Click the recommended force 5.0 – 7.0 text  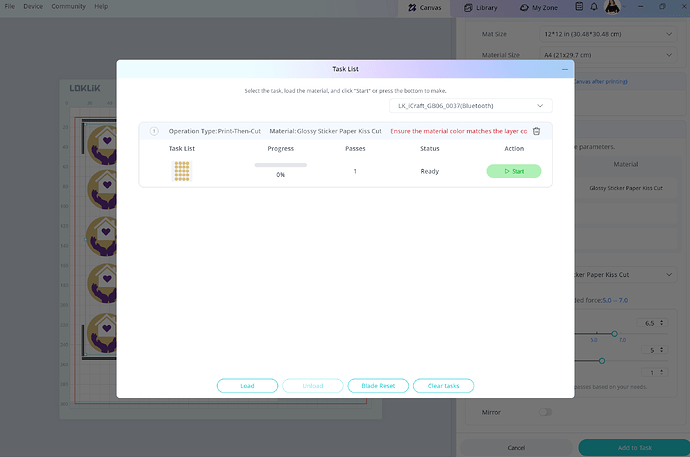[615, 300]
